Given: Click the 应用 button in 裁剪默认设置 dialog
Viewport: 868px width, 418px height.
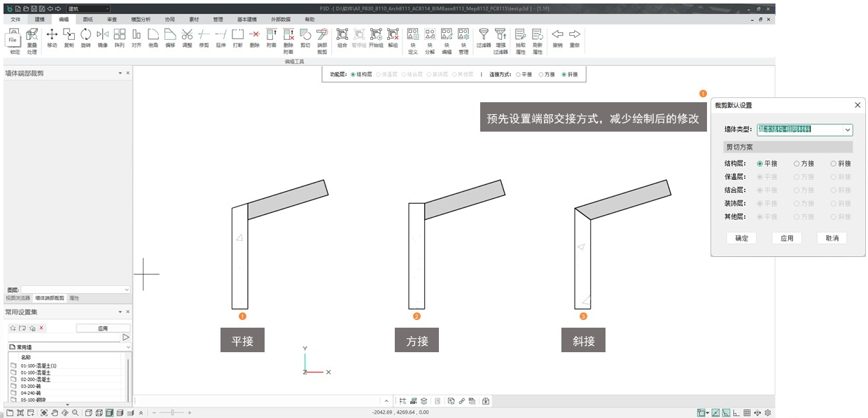Looking at the screenshot, I should click(787, 238).
